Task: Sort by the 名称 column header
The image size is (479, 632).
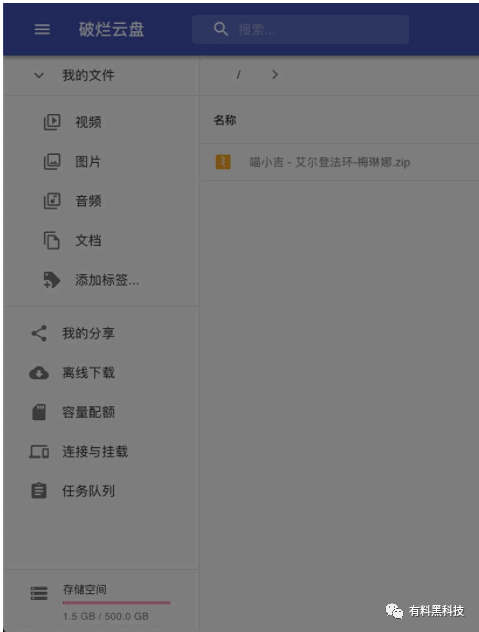Action: pos(225,120)
